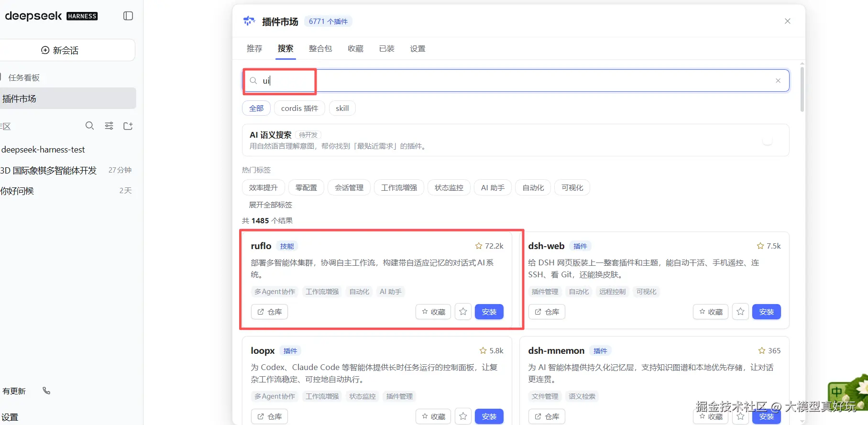868x425 pixels.
Task: Click 收藏 on the loopx card
Action: point(433,416)
